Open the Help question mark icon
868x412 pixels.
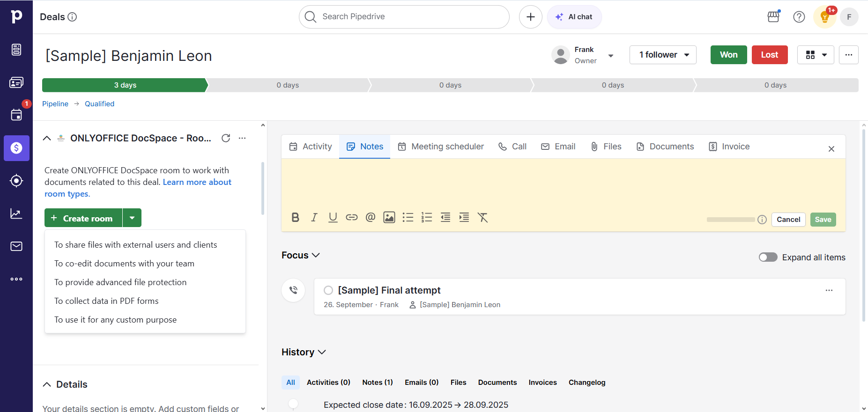click(x=799, y=17)
